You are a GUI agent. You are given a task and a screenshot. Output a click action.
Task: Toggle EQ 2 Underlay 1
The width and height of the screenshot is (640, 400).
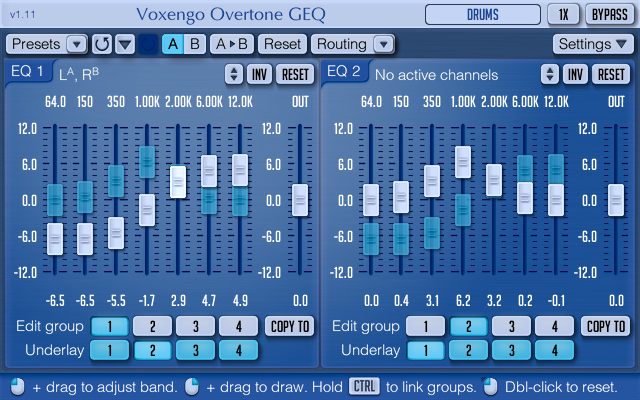point(426,350)
